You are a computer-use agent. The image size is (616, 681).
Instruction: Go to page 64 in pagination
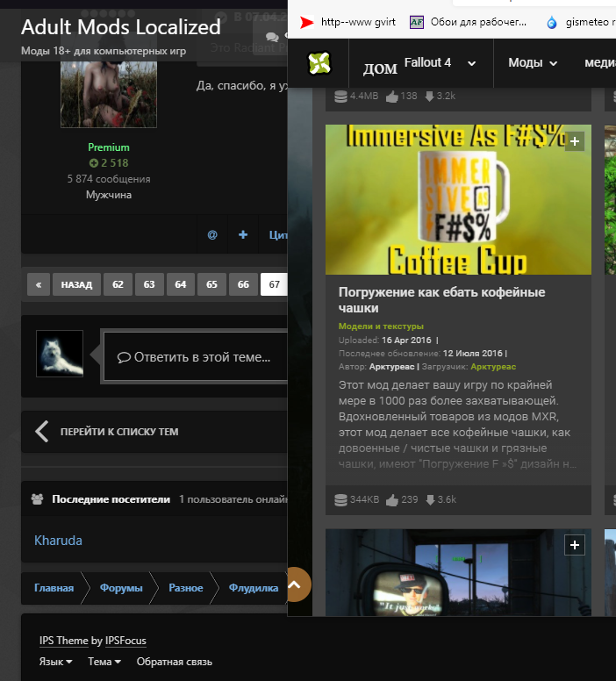(x=180, y=284)
